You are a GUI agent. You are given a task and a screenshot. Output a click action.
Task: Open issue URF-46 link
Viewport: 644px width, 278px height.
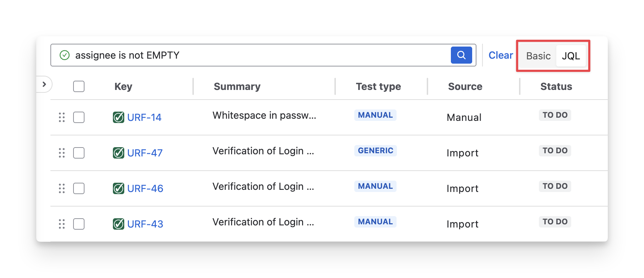click(145, 188)
